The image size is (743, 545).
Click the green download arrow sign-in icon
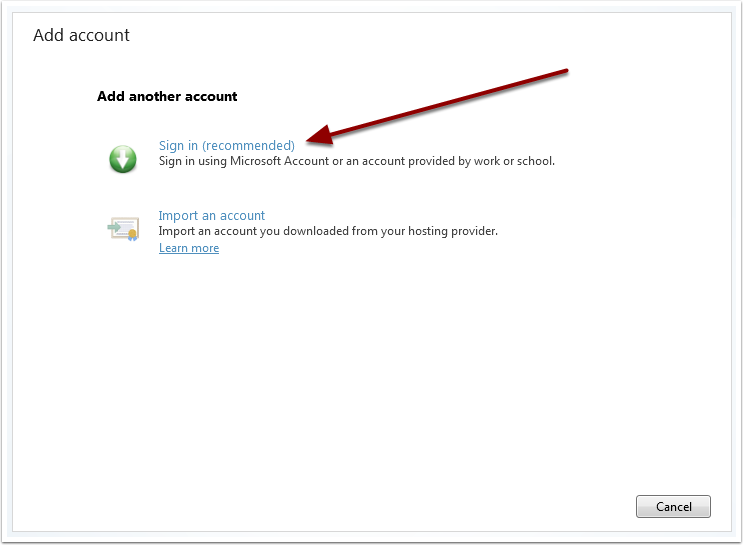coord(123,159)
